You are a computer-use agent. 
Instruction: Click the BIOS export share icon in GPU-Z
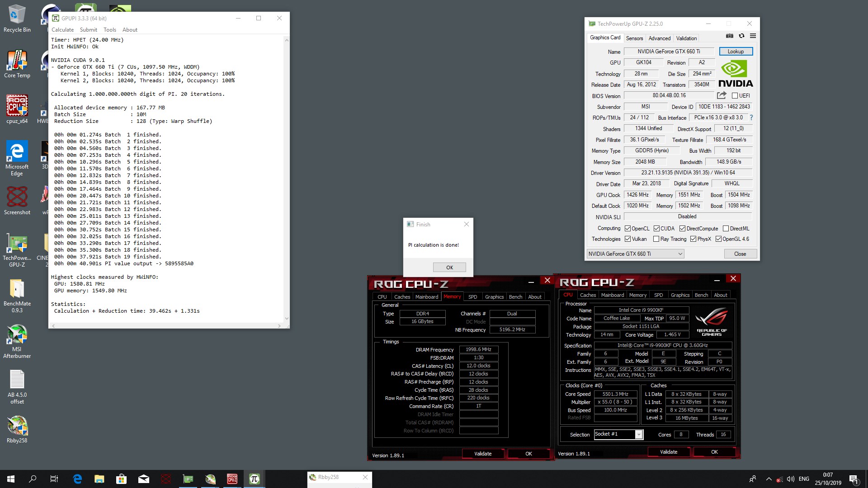(x=722, y=95)
